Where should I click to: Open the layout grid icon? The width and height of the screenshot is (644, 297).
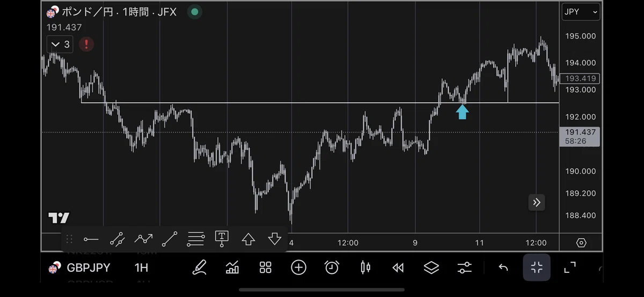[266, 268]
